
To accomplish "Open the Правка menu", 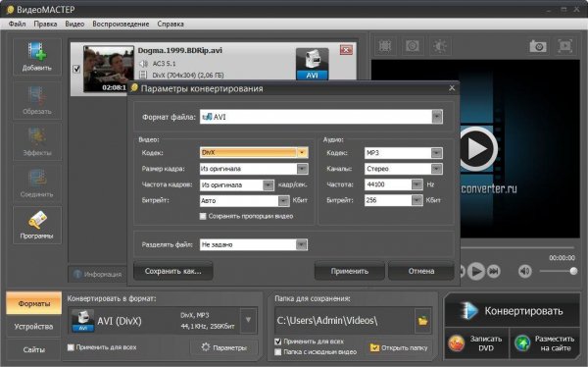I will tap(45, 24).
